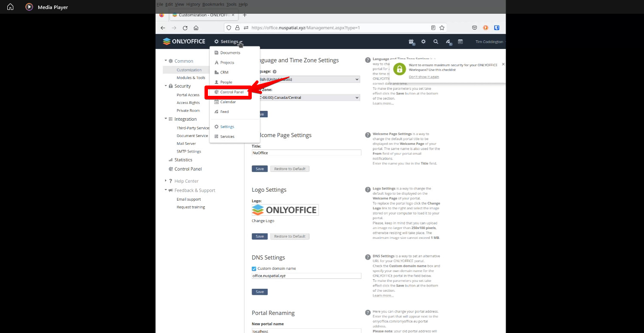Save the DNS Settings
The width and height of the screenshot is (644, 333).
pyautogui.click(x=259, y=292)
